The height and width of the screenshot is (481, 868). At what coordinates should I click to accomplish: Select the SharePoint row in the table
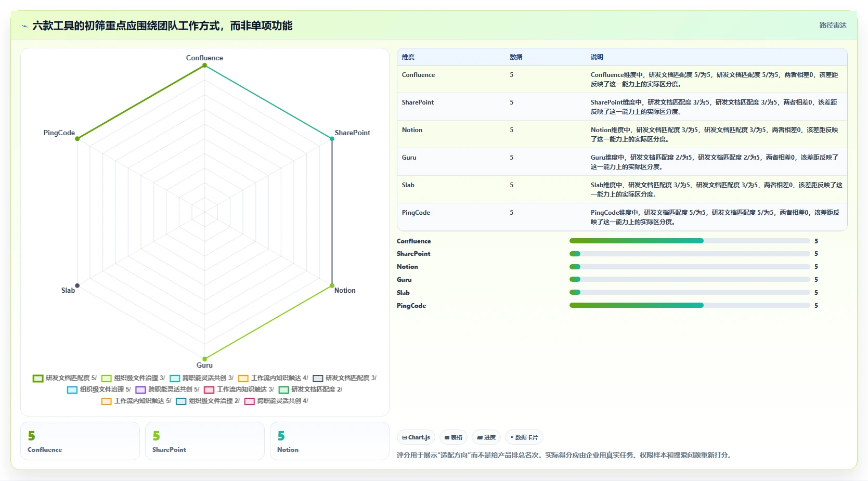[622, 107]
